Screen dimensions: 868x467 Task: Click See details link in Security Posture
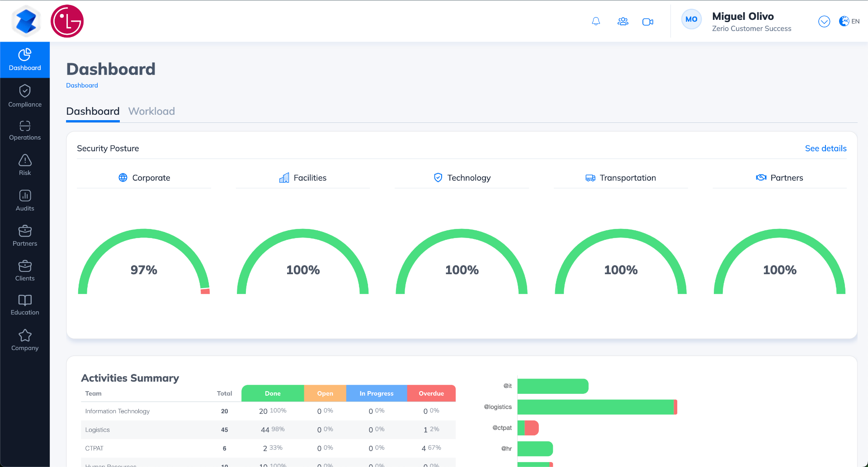click(x=826, y=149)
